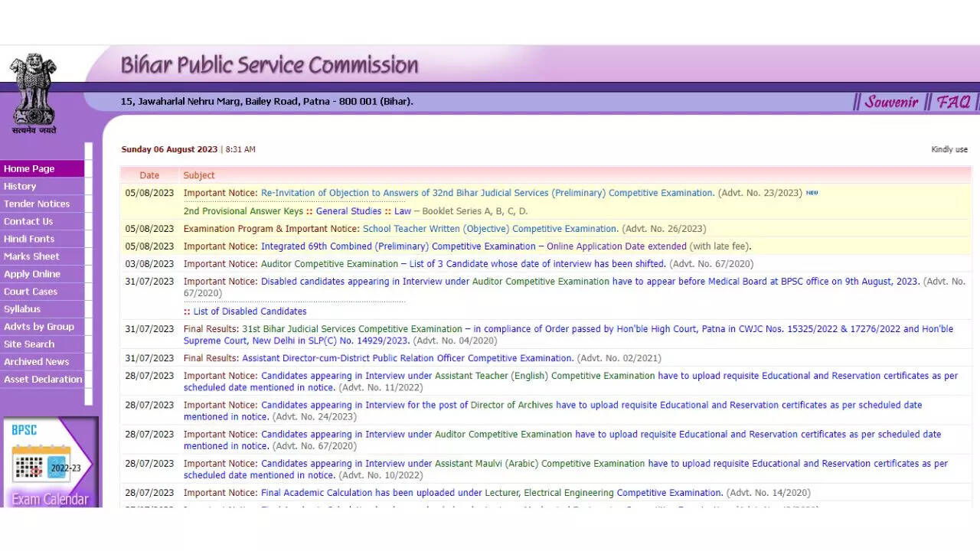The image size is (980, 551).
Task: Click the Souvenir link in header
Action: (891, 102)
